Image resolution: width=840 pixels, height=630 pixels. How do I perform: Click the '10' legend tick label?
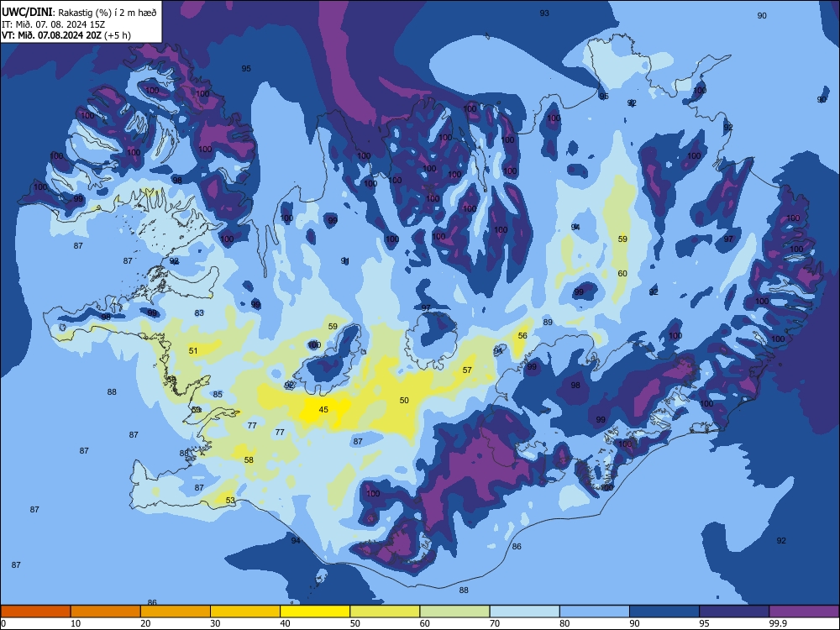pyautogui.click(x=76, y=623)
